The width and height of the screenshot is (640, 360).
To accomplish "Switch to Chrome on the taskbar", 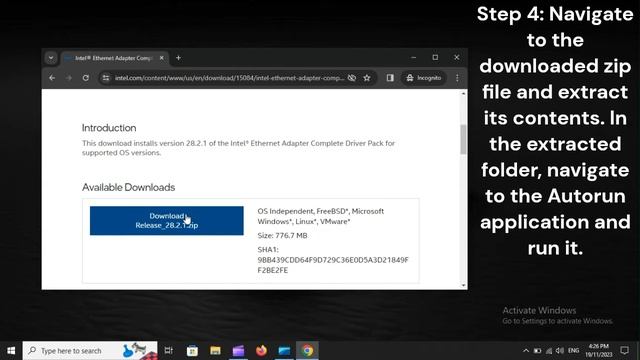I will coord(307,351).
